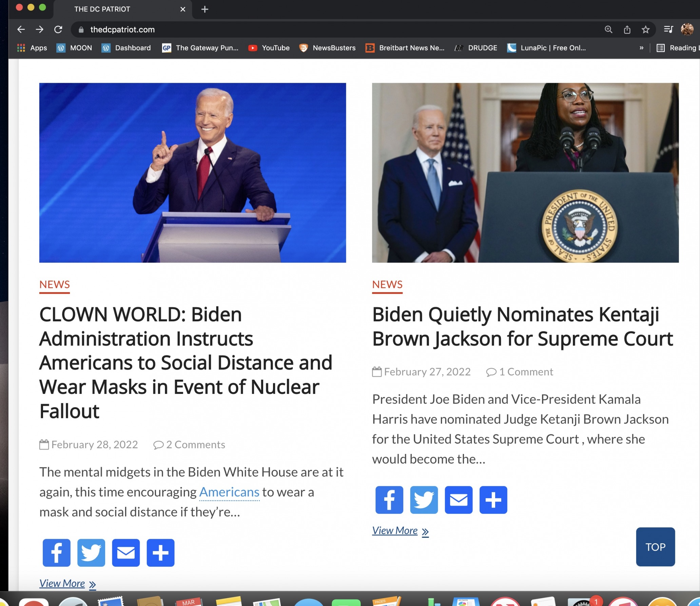The width and height of the screenshot is (700, 606).
Task: Open the Dashboard bookmark
Action: coord(126,48)
